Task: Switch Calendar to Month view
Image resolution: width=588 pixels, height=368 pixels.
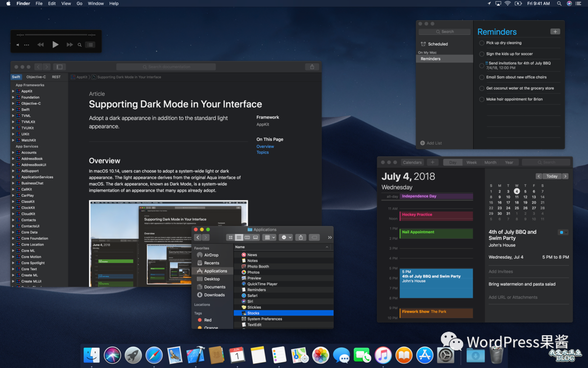Action: pyautogui.click(x=490, y=162)
